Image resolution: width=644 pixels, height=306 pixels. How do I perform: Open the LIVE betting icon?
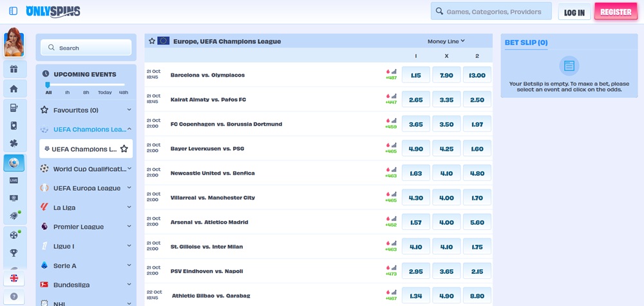pyautogui.click(x=14, y=180)
